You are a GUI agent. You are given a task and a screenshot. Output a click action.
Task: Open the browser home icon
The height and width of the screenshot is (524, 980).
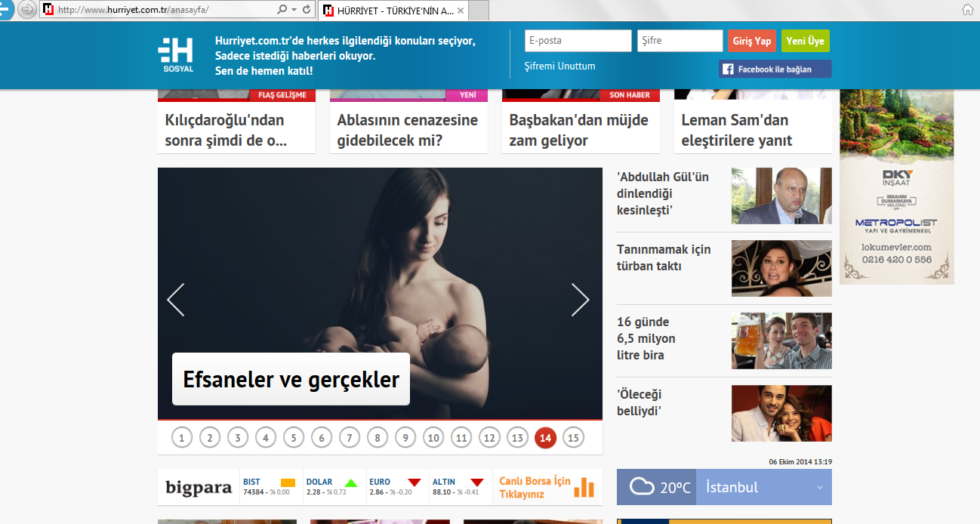tap(967, 10)
